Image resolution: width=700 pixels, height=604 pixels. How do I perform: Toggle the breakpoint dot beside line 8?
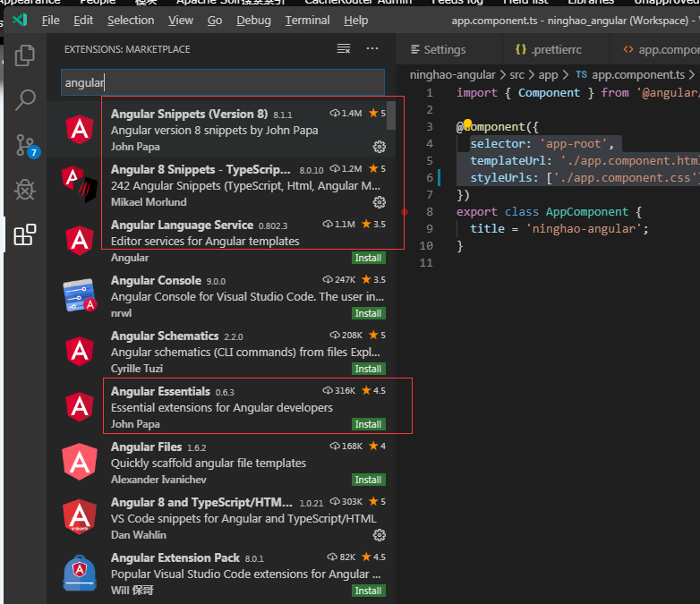click(x=405, y=212)
